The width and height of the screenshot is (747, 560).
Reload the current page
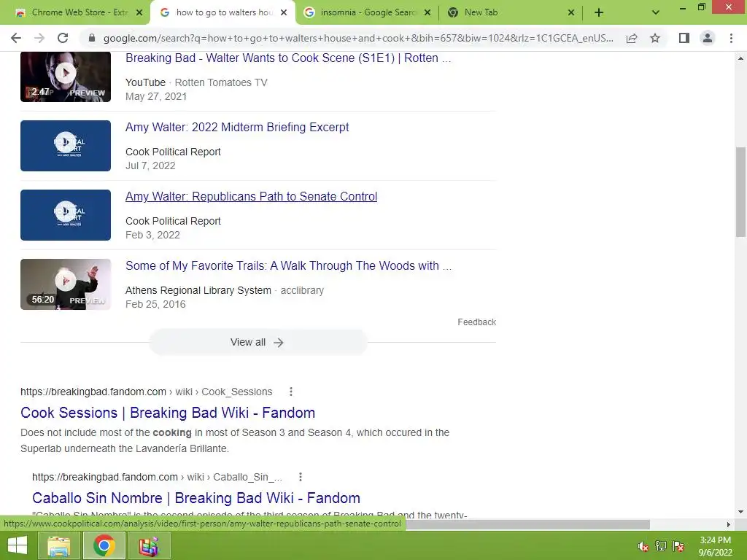pyautogui.click(x=63, y=38)
